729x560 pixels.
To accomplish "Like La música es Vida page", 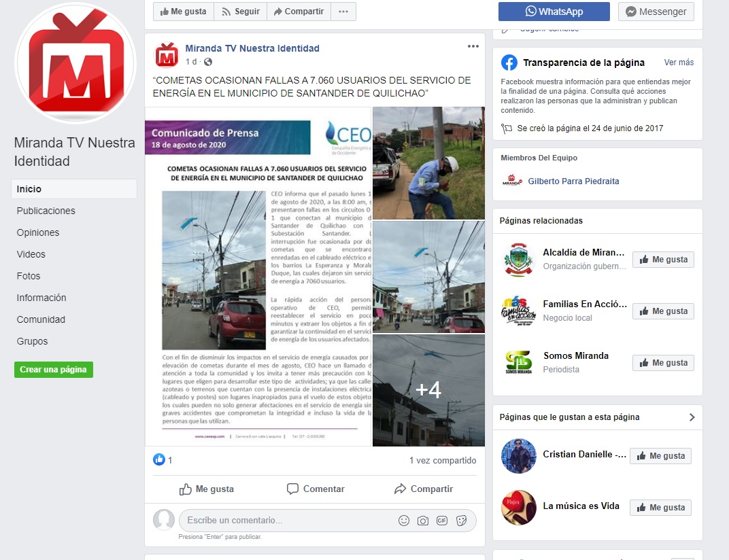I will pyautogui.click(x=660, y=508).
